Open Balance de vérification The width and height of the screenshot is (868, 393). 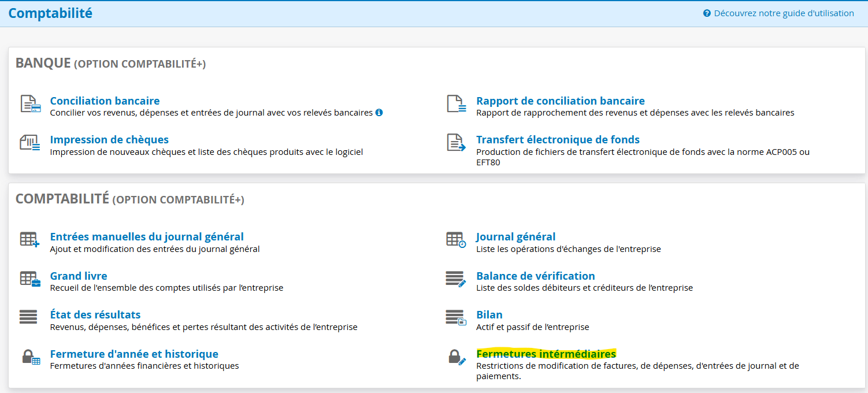tap(536, 276)
